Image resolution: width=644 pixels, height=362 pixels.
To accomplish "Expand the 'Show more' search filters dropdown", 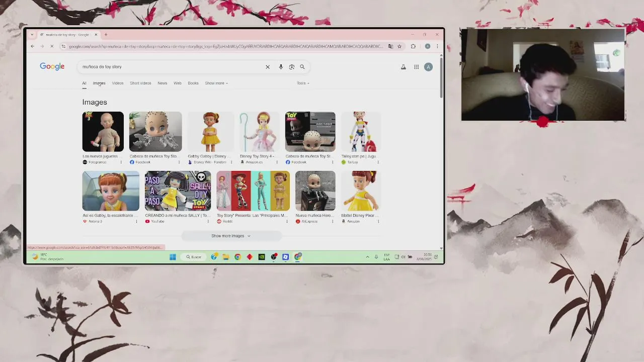I will (216, 83).
